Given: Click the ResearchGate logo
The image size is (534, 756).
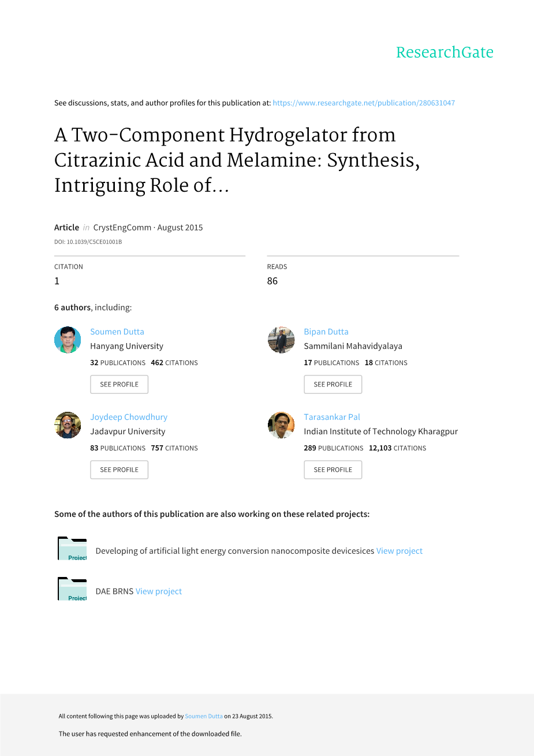Looking at the screenshot, I should 445,53.
